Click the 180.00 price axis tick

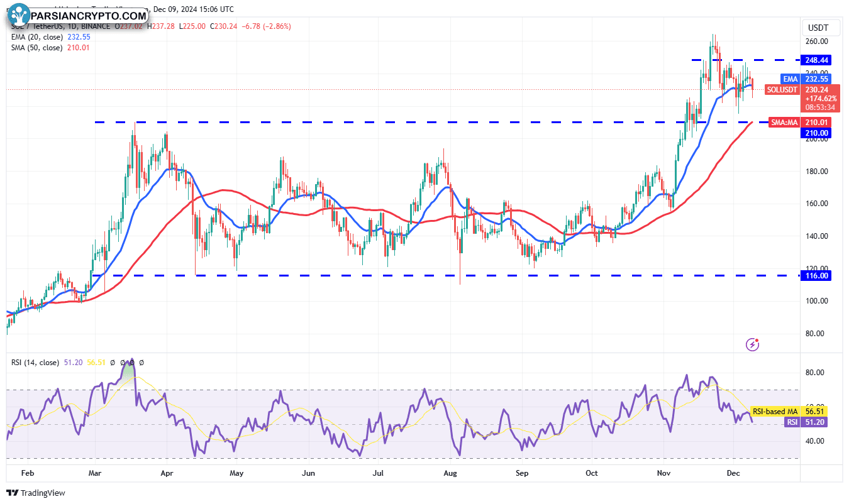click(817, 172)
